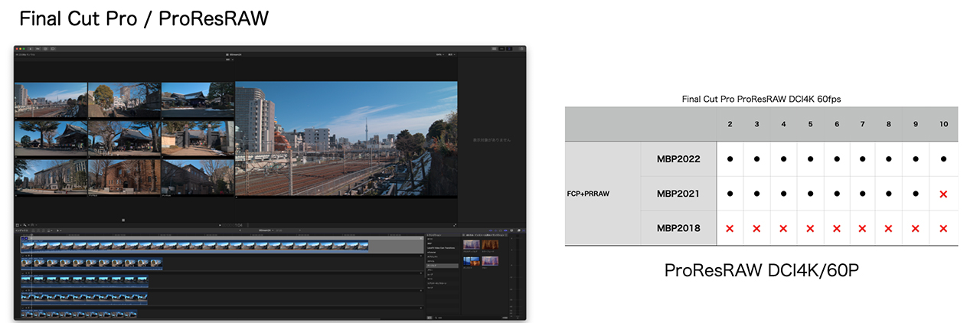Go forward in timeline history arrow
980x323 pixels.
pos(299,230)
